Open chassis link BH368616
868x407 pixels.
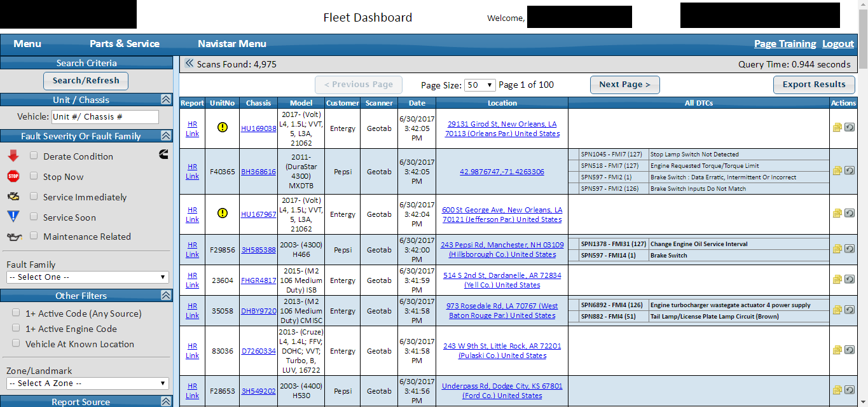pyautogui.click(x=258, y=172)
